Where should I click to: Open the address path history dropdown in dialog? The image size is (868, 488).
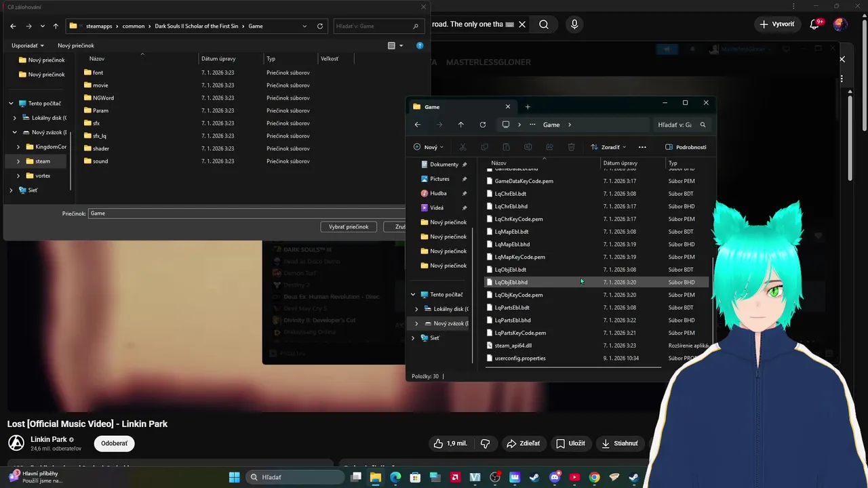(x=304, y=26)
